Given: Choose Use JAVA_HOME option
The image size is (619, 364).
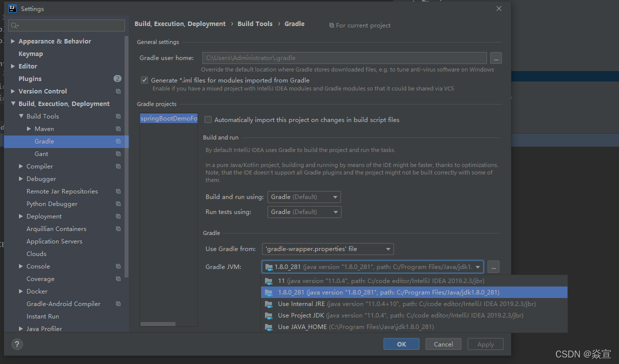Looking at the screenshot, I should (x=414, y=327).
